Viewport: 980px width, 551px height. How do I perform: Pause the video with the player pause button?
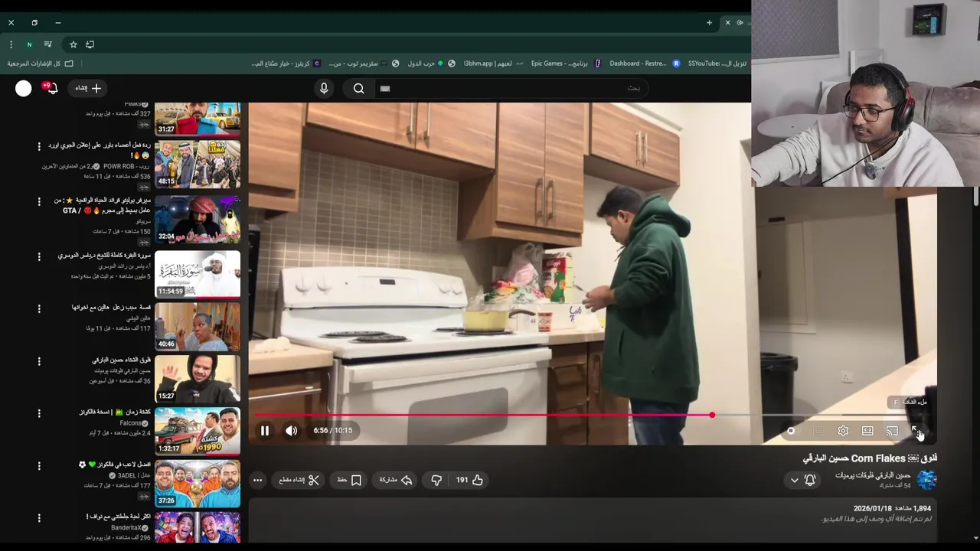pos(264,431)
